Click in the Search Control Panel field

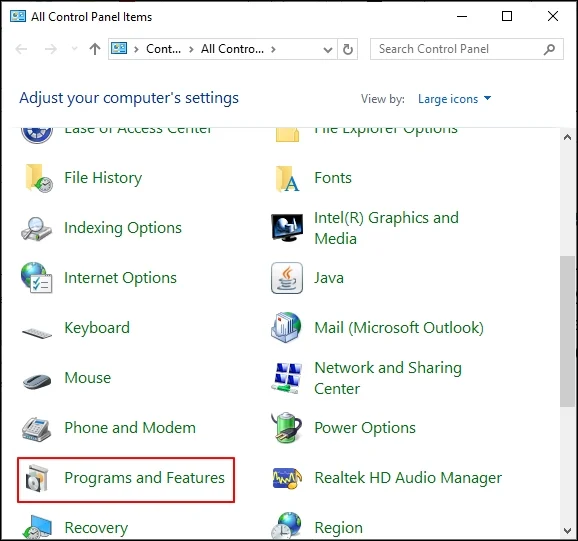pos(467,49)
